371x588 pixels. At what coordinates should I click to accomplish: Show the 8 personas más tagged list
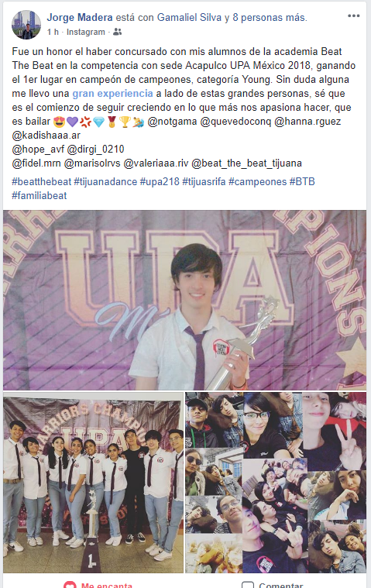269,18
